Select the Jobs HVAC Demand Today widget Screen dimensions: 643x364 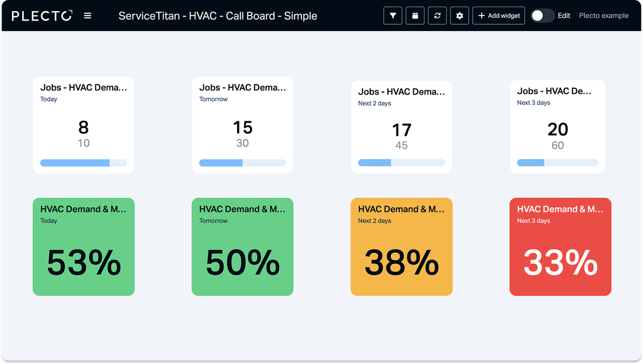[x=83, y=125]
